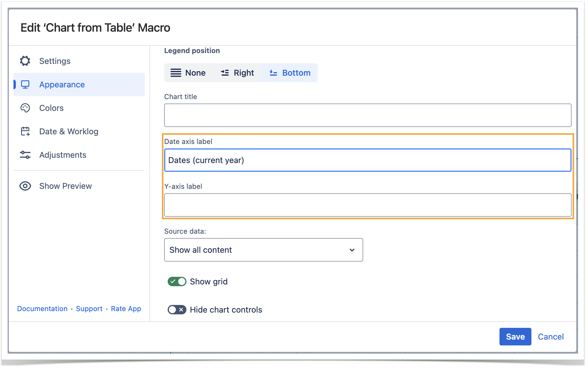Click the Cancel link

pos(550,337)
